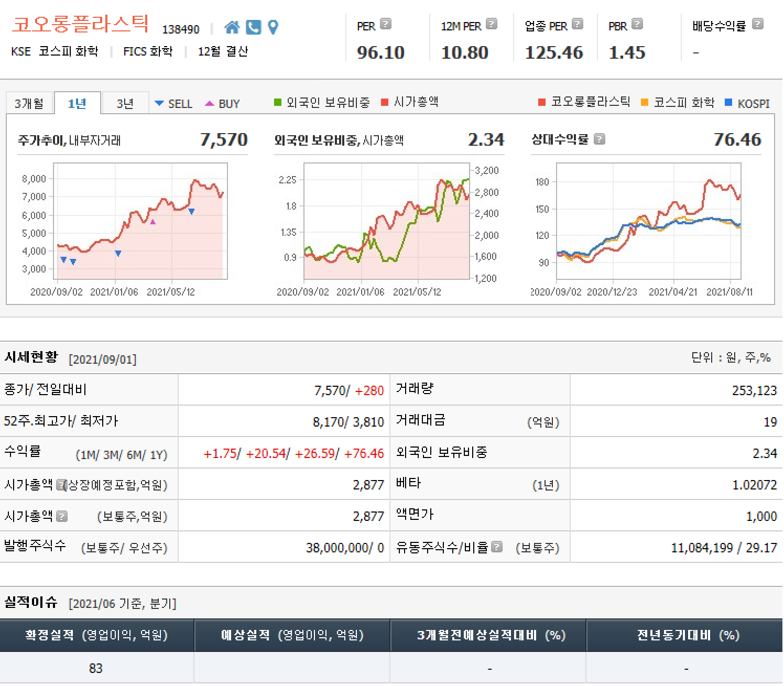Click the KSE 코스피 화학 label
784x686 pixels.
coord(55,51)
